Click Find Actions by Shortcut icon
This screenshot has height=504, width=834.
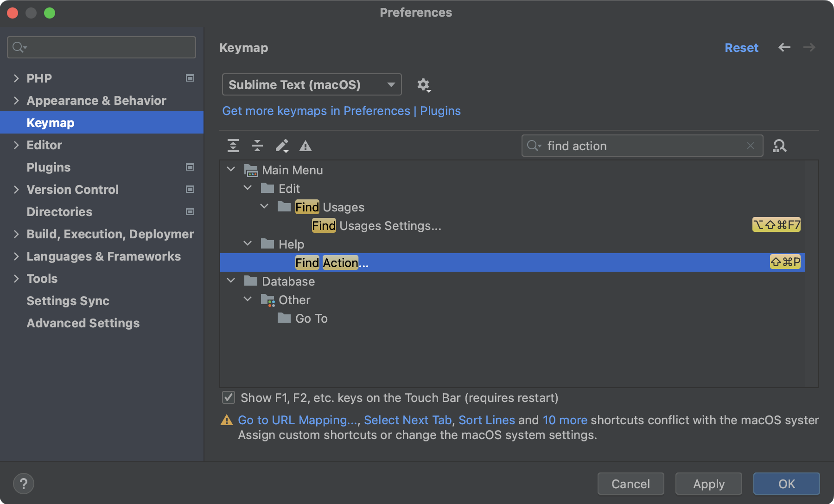click(779, 146)
